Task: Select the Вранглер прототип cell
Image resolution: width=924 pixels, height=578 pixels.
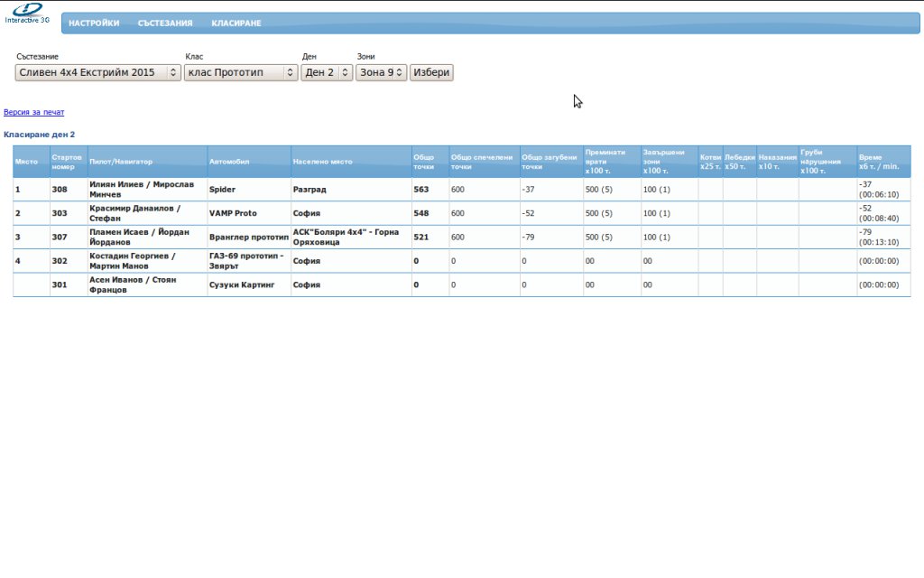Action: (248, 237)
